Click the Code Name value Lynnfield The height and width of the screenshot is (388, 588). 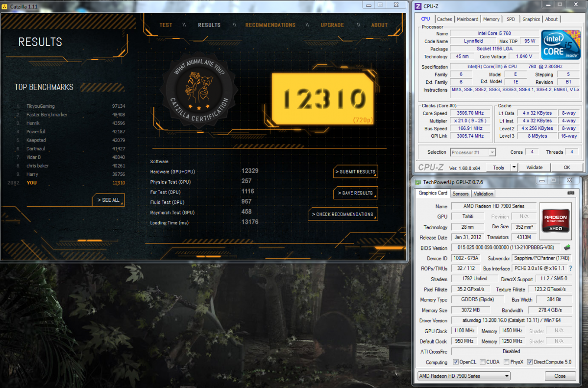(x=473, y=41)
